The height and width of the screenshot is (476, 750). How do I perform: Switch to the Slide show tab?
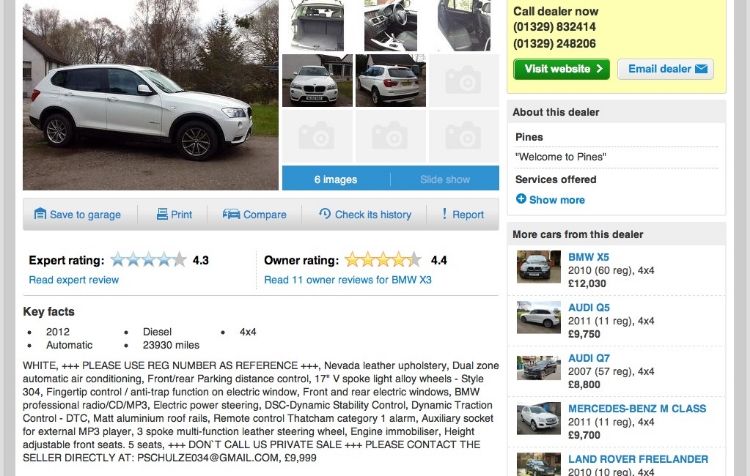coord(445,179)
